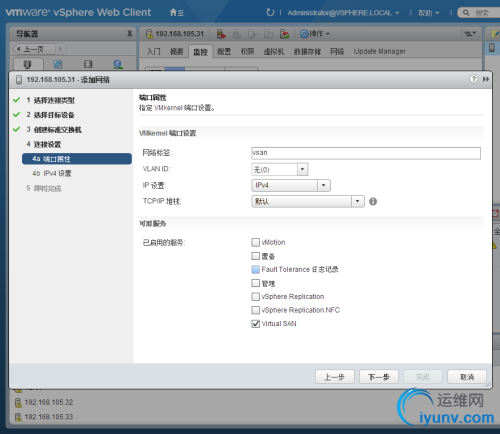Click the navigator forward arrow
Screen dimensions: 500x434
tap(60, 49)
